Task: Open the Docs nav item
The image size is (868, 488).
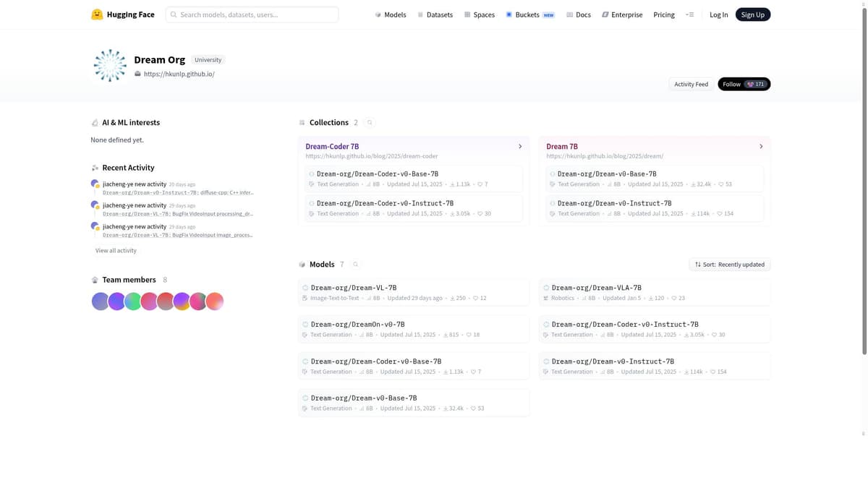Action: [x=578, y=14]
